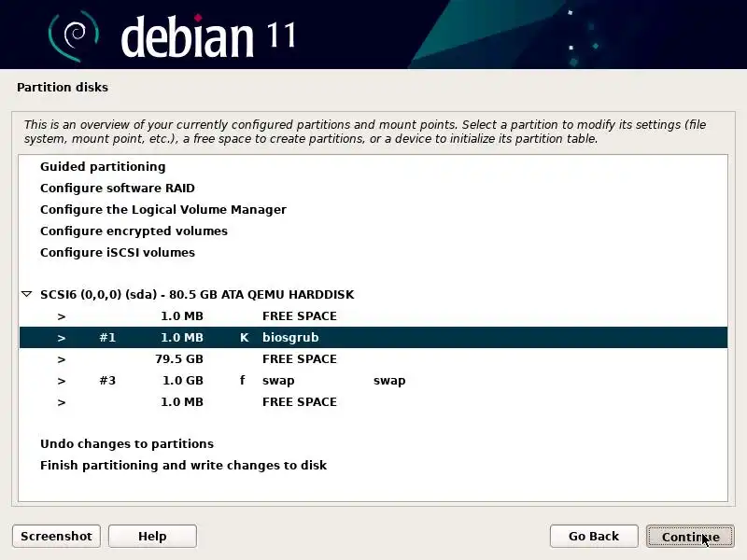This screenshot has height=560, width=747.
Task: Click the arrow marker on biosgrub row
Action: tap(62, 338)
